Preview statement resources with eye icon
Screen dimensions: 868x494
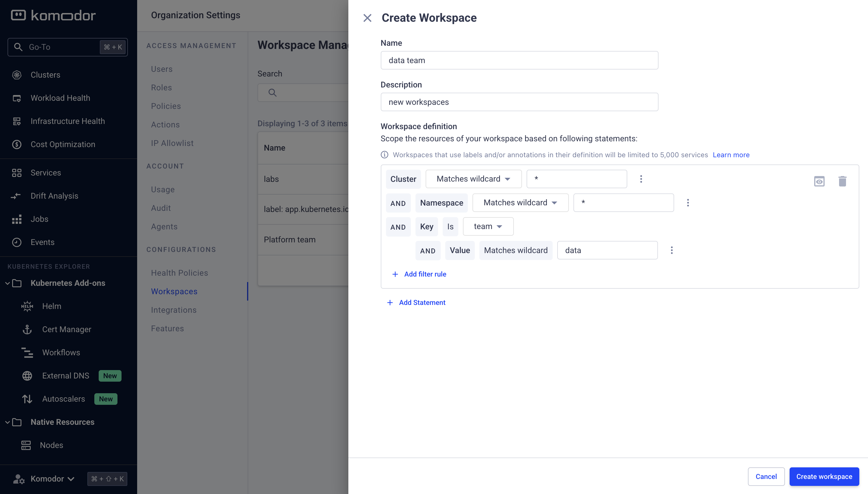click(819, 181)
